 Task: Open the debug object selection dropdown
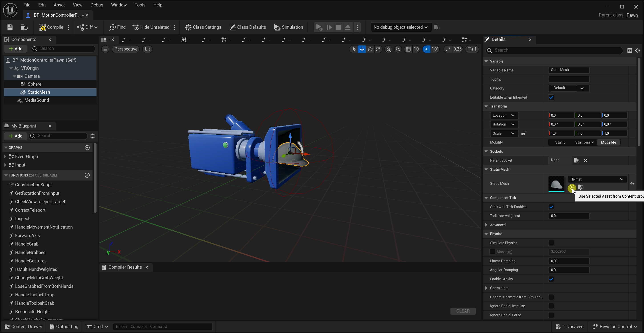click(x=400, y=27)
